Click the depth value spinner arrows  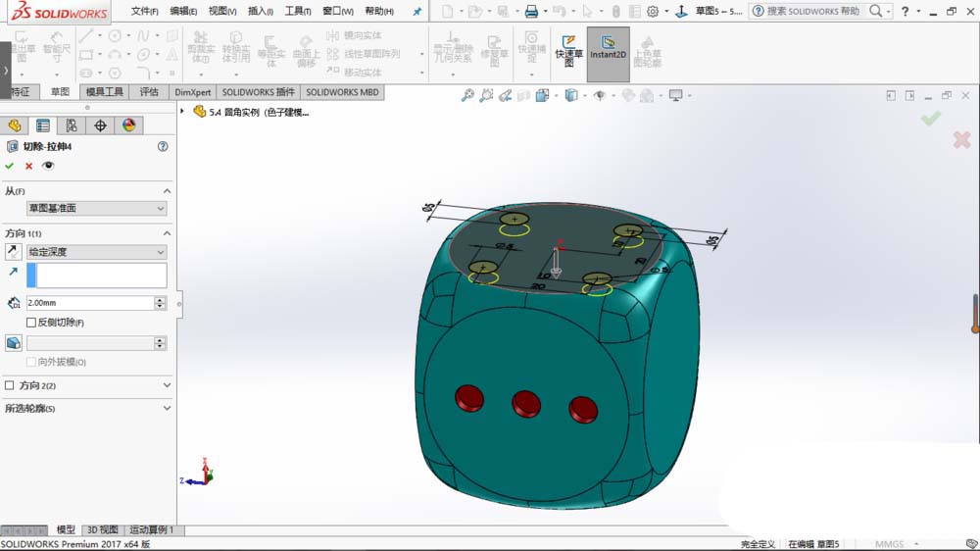tap(160, 303)
